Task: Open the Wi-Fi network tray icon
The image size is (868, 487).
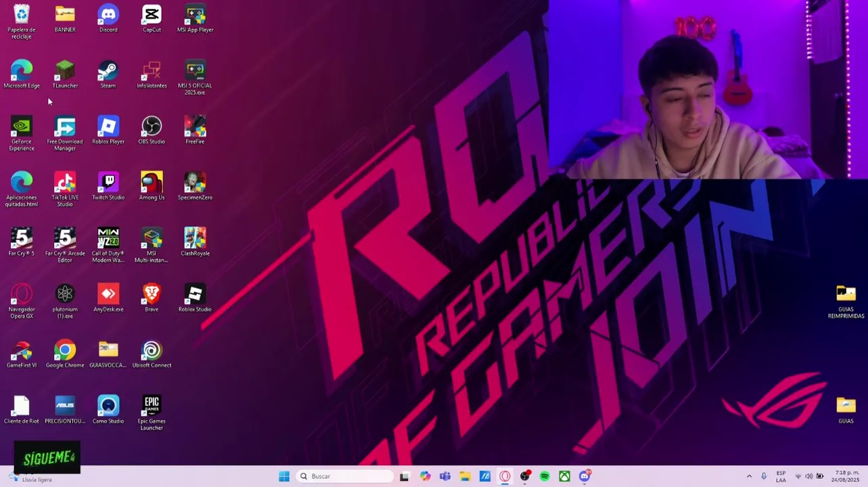Action: coord(798,476)
